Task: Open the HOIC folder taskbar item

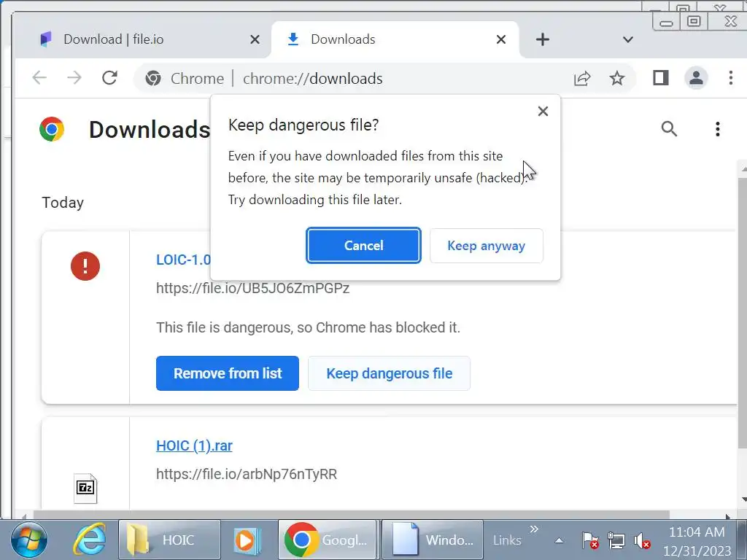Action: pyautogui.click(x=169, y=540)
